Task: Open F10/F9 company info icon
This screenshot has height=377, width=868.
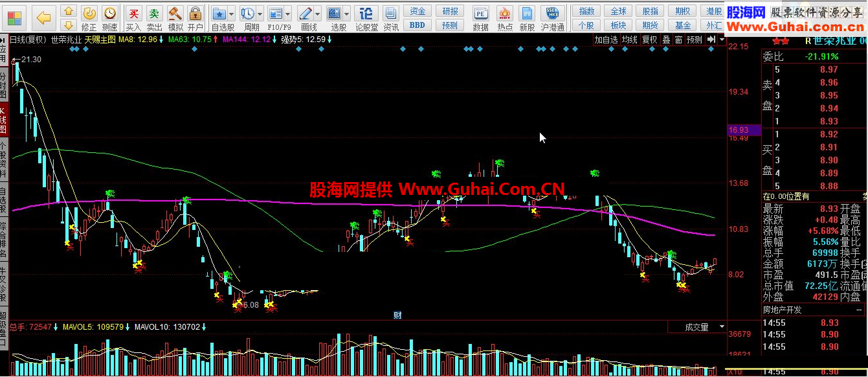Action: point(275,14)
